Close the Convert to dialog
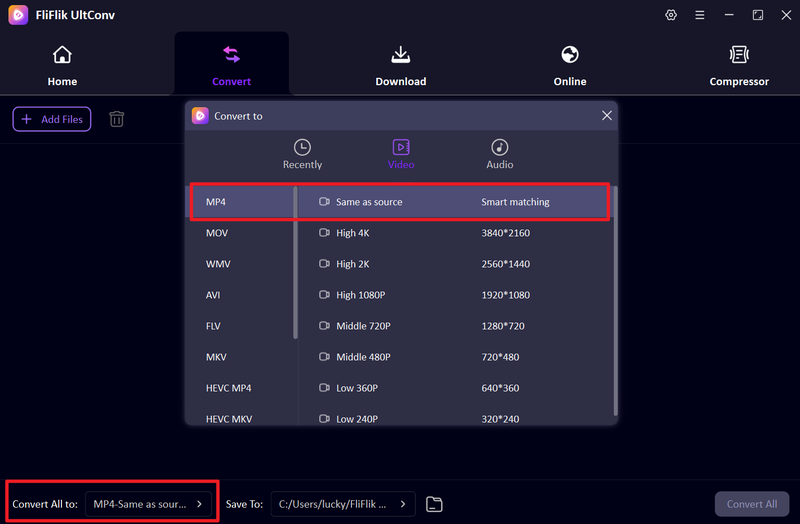Screen dimensions: 800x524 pos(607,116)
